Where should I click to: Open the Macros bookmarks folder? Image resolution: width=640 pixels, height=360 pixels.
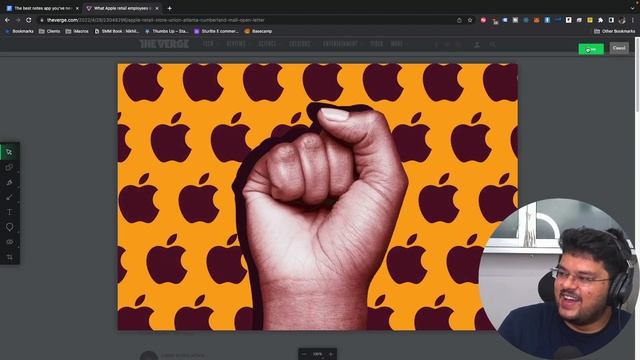coord(77,31)
